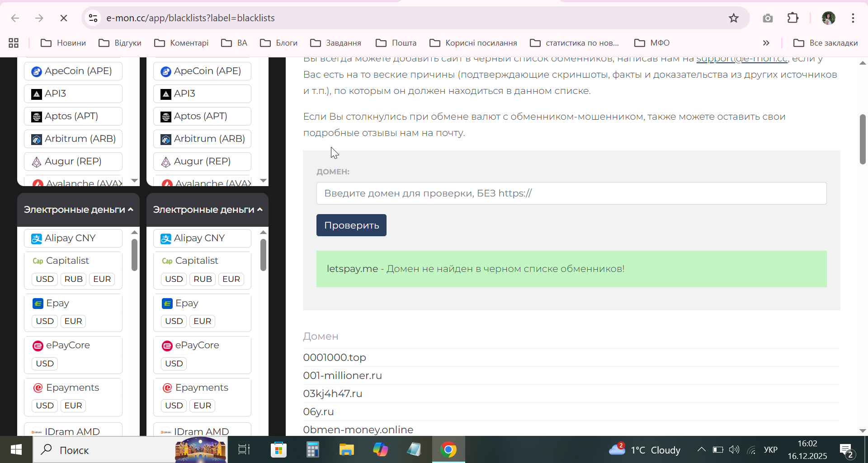Click the main page vertical scrollbar thumb
Viewport: 868px width, 463px height.
pyautogui.click(x=863, y=139)
